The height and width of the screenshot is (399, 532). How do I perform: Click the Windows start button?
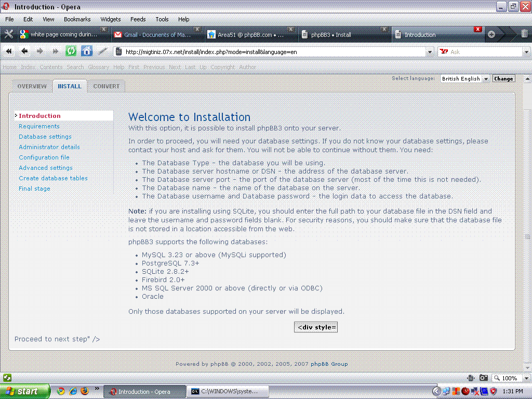[25, 391]
